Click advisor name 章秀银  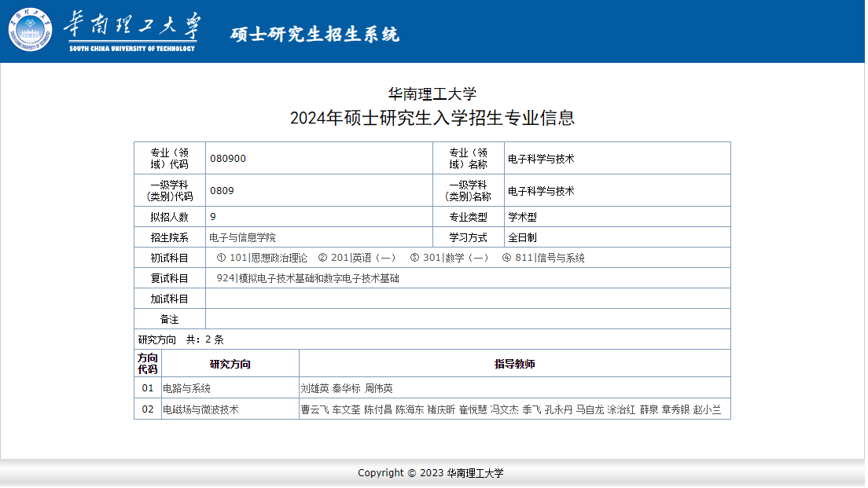[x=676, y=410]
